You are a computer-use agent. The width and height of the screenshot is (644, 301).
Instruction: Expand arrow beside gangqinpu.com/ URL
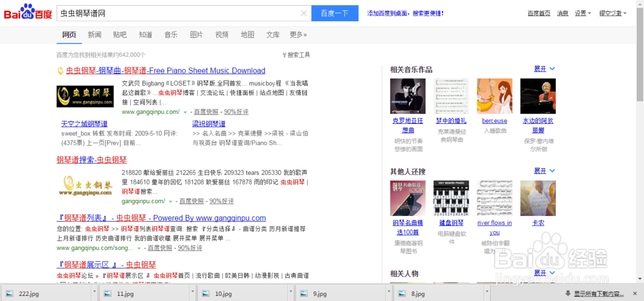(x=170, y=202)
